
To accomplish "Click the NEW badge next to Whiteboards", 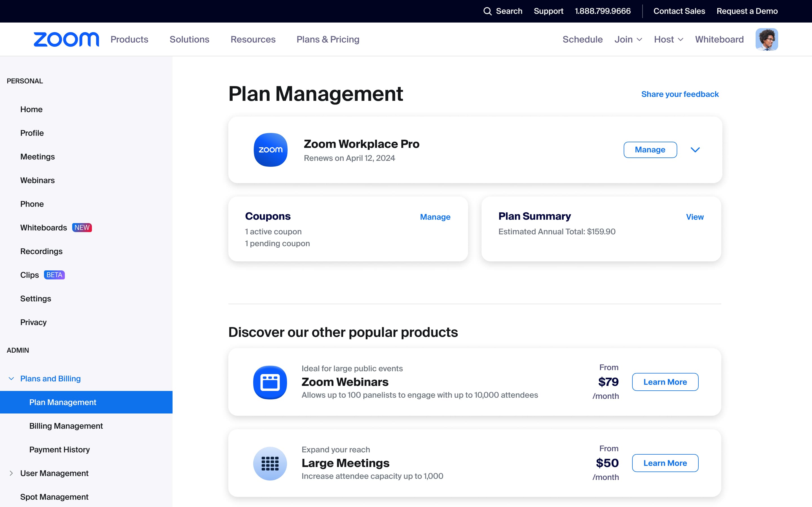I will (x=82, y=228).
